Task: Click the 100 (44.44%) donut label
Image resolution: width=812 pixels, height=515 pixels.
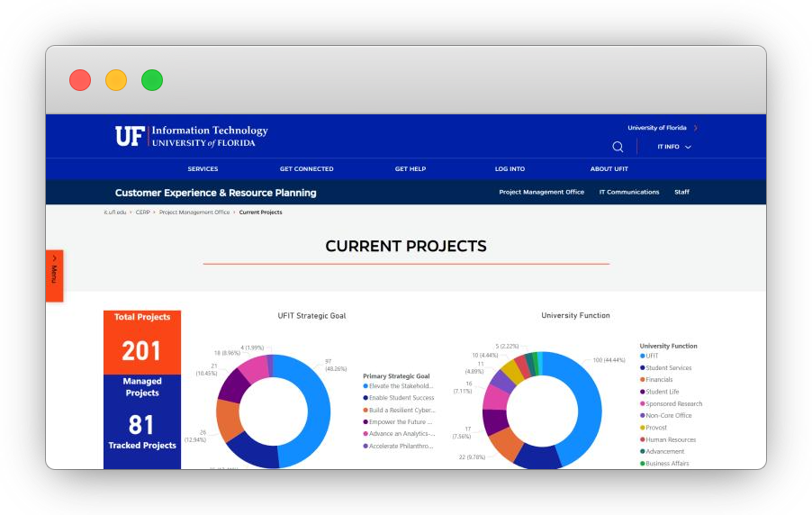Action: (609, 359)
